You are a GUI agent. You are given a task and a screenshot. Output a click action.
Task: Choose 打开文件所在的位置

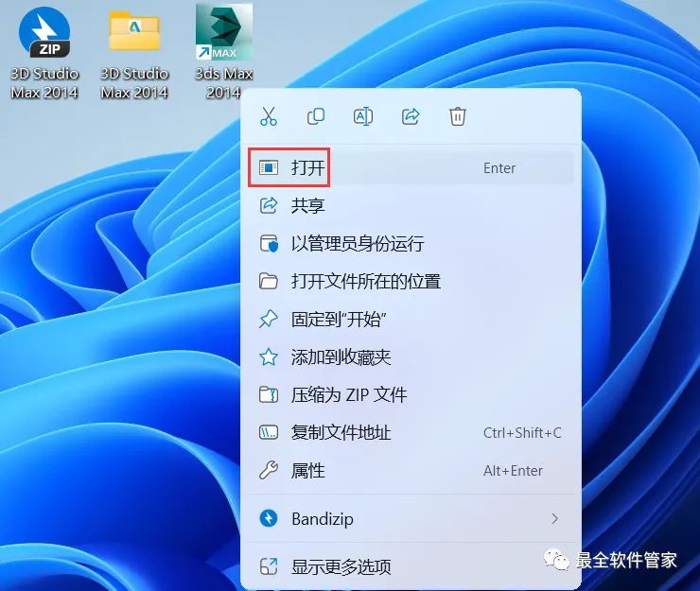411,282
